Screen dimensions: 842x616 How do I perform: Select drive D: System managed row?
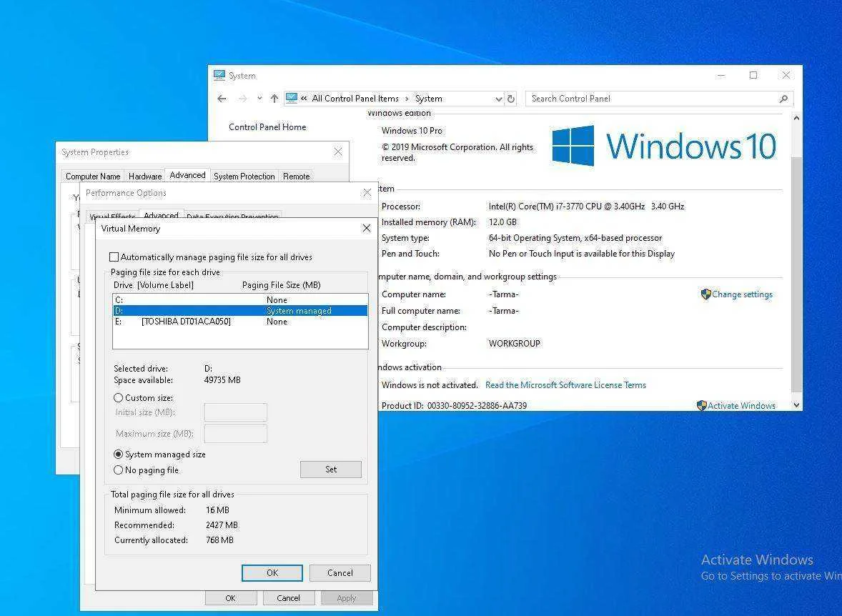240,310
